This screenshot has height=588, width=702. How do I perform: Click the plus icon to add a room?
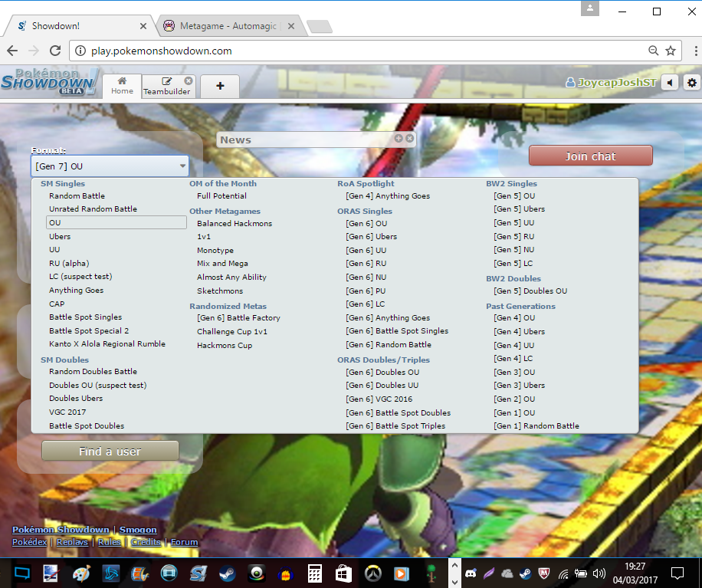220,86
